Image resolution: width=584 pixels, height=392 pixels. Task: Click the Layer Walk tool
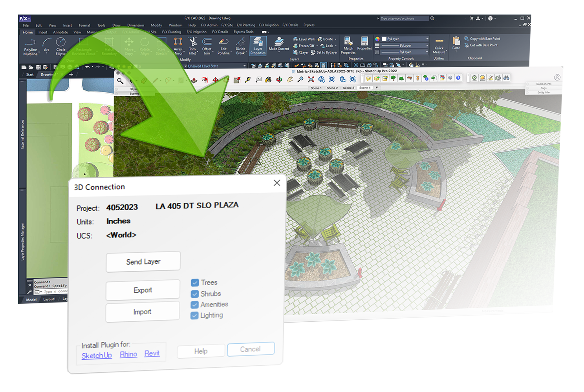[x=304, y=39]
